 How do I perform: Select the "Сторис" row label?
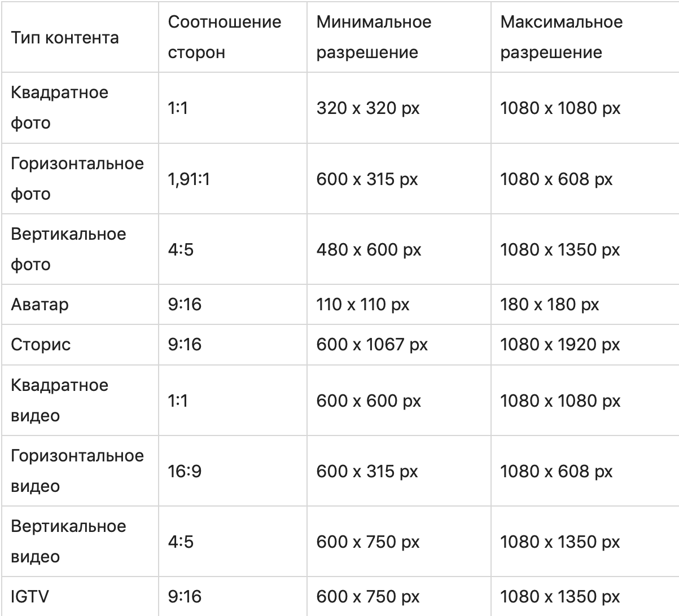(41, 344)
